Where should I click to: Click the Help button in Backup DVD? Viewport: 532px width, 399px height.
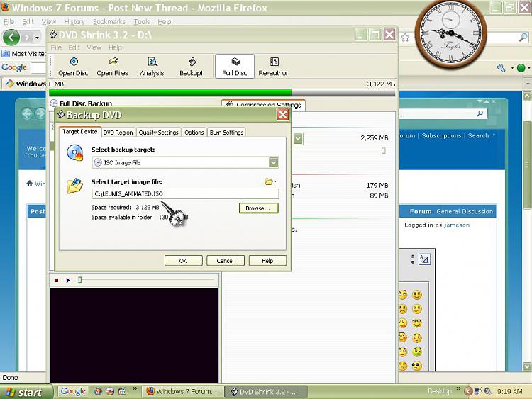coord(267,260)
